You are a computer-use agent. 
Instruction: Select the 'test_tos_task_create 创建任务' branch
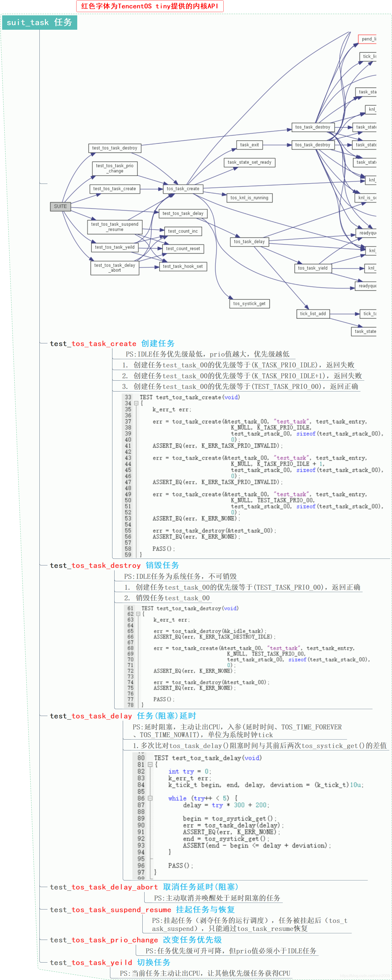(112, 344)
